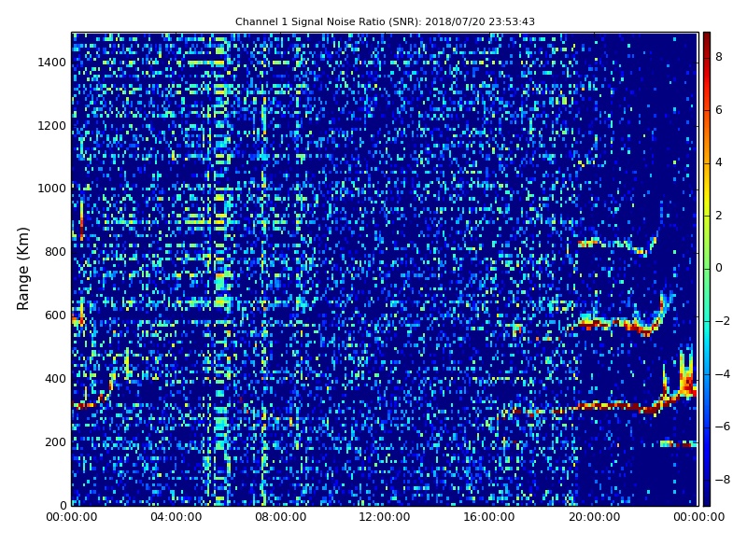
Task: Click the colorbar value 2 label
Action: [719, 216]
